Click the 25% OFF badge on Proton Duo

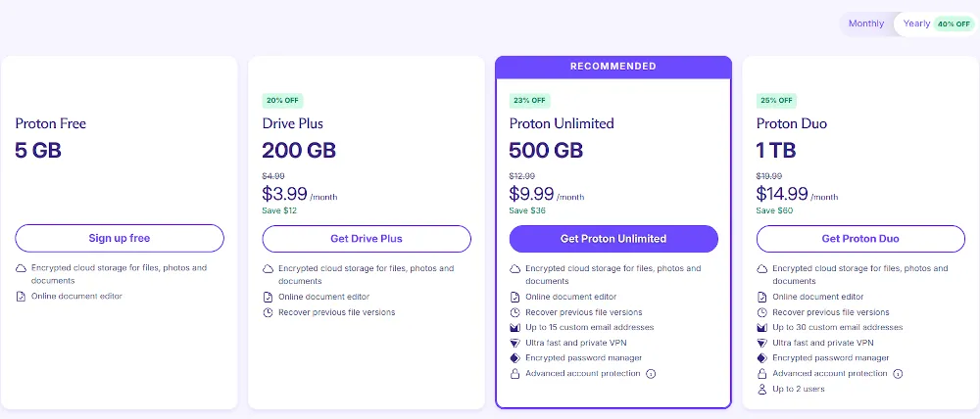(x=776, y=100)
